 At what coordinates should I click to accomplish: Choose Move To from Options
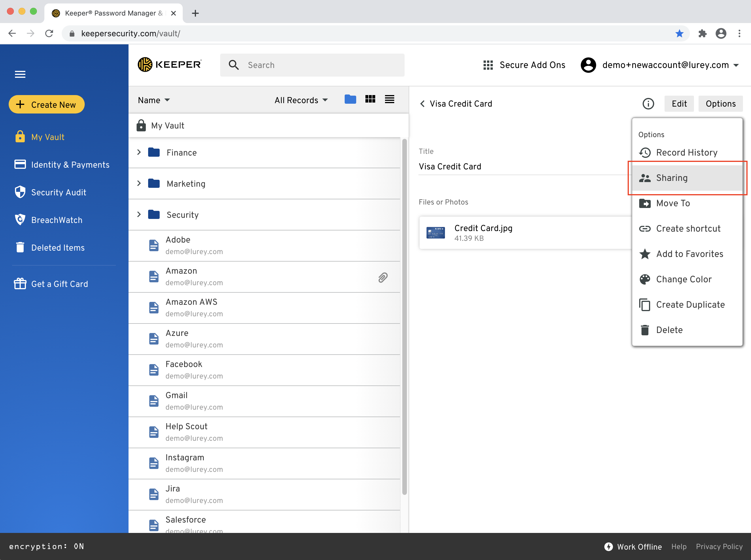click(x=687, y=203)
